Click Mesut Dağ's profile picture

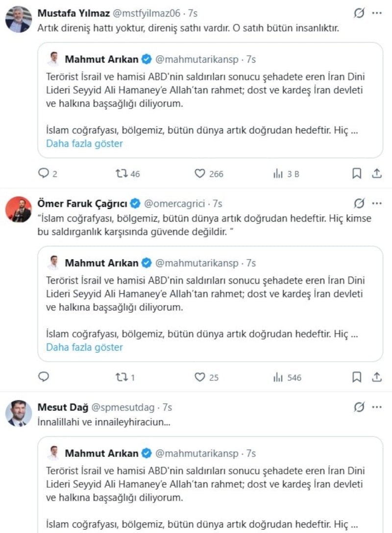tap(19, 413)
